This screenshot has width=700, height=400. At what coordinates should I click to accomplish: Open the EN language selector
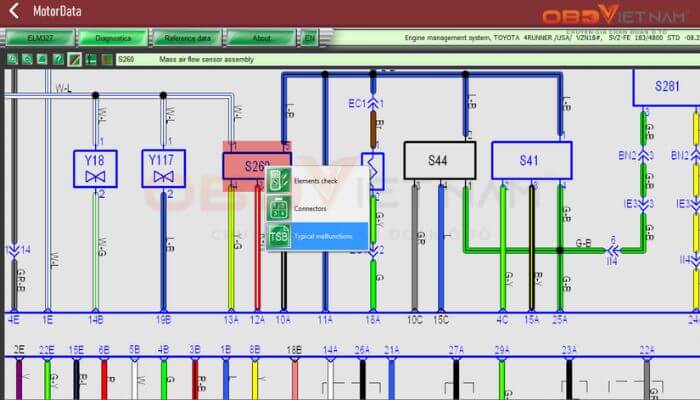pyautogui.click(x=310, y=38)
